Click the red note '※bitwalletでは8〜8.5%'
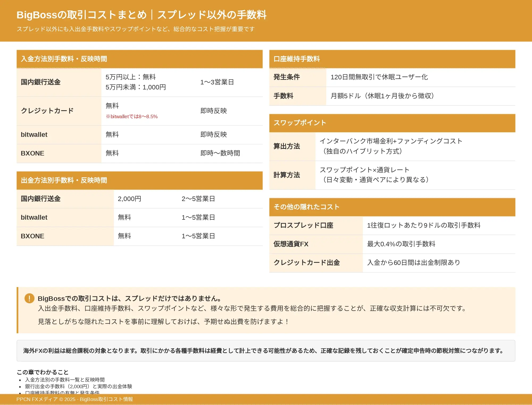 click(132, 116)
